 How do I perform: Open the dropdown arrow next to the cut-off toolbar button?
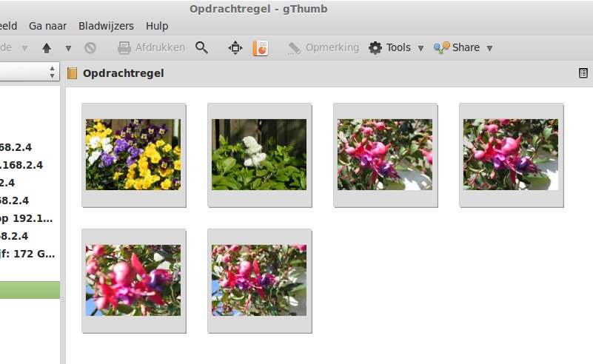pos(24,48)
